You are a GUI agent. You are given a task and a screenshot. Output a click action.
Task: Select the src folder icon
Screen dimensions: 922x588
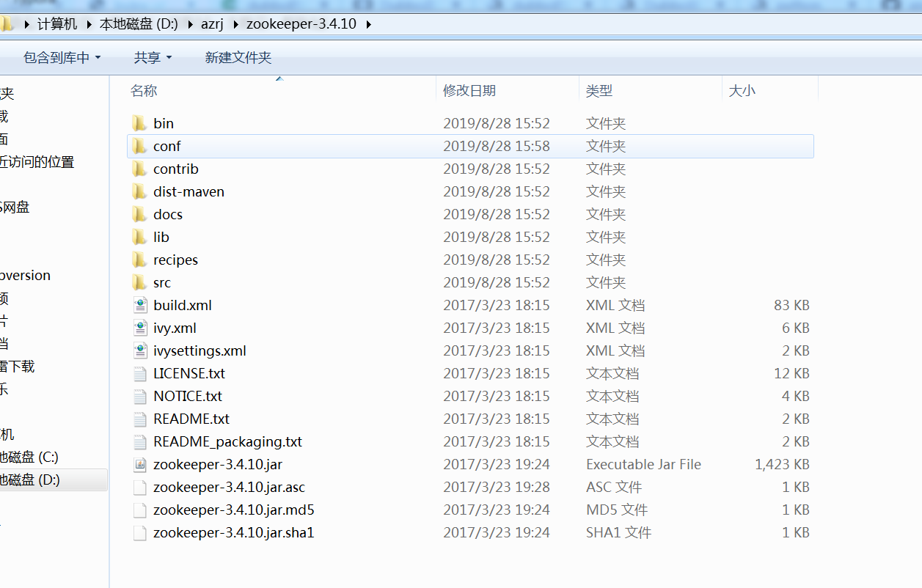tap(139, 282)
